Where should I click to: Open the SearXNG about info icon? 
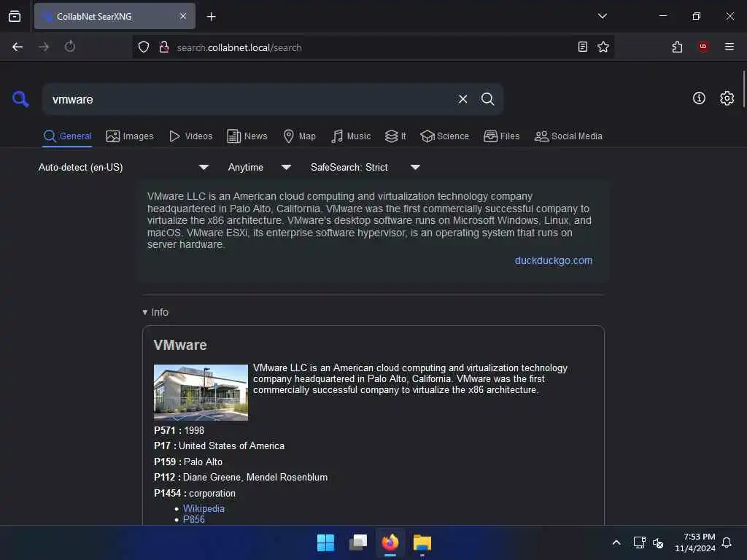[x=699, y=98]
